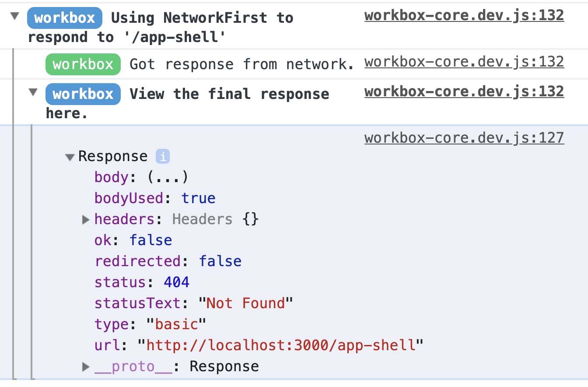Screen dimensions: 588x387
Task: Click the blue workbox badge on NetworkFirst log
Action: (x=65, y=18)
